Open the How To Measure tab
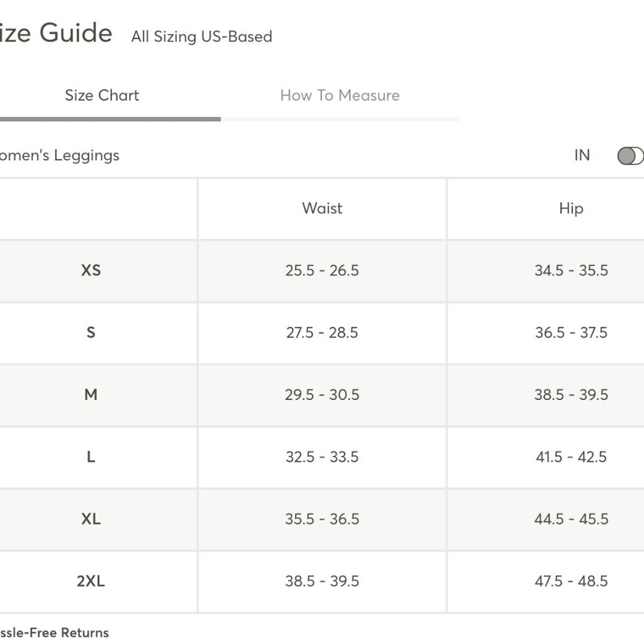The height and width of the screenshot is (644, 644). [x=339, y=95]
